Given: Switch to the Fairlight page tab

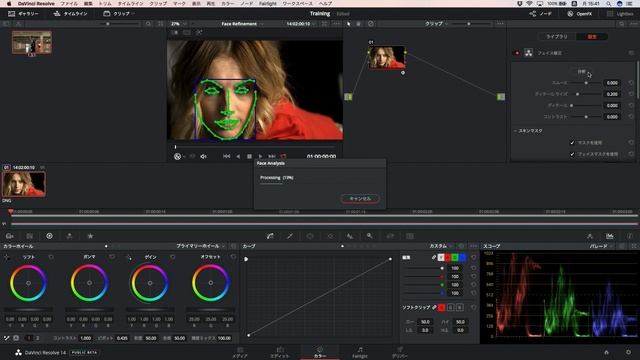Looking at the screenshot, I should (x=360, y=352).
